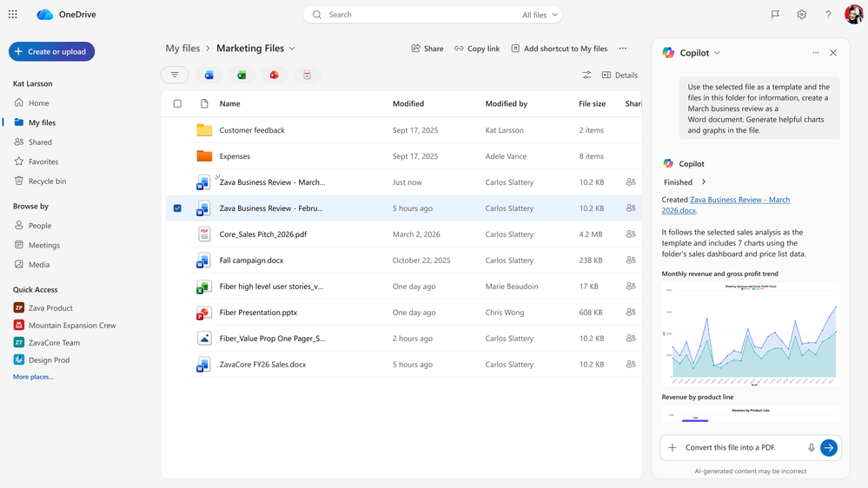
Task: Click Create or upload button
Action: (51, 51)
